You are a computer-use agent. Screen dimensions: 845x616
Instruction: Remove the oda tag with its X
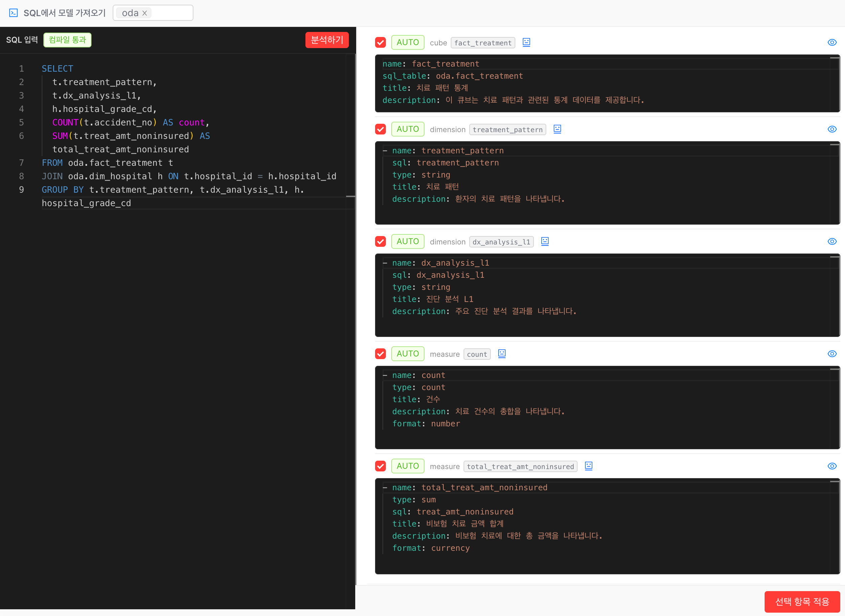145,13
